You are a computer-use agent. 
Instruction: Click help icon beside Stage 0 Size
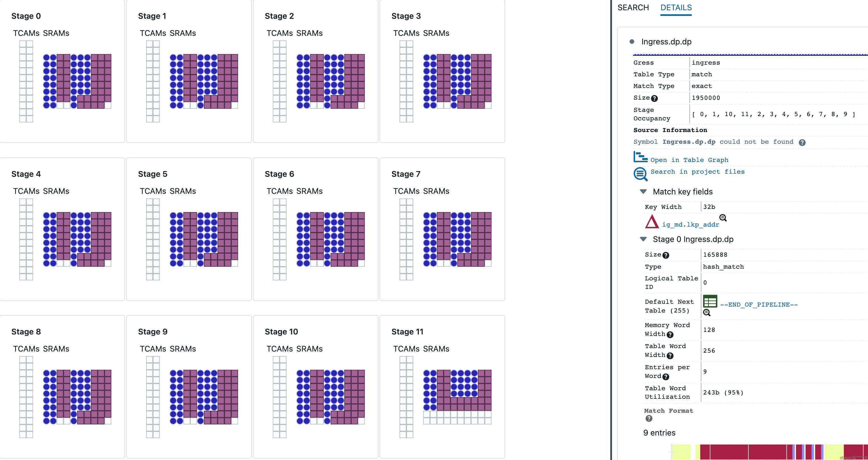pos(666,255)
